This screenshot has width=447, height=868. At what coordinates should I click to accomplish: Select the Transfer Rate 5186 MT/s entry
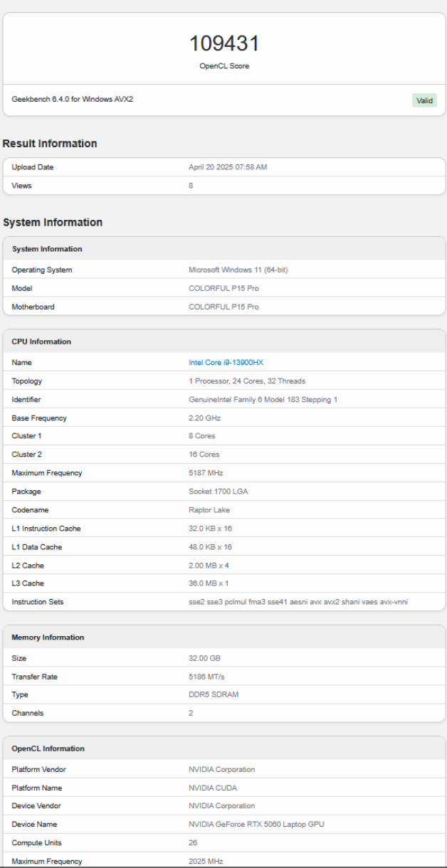point(205,677)
